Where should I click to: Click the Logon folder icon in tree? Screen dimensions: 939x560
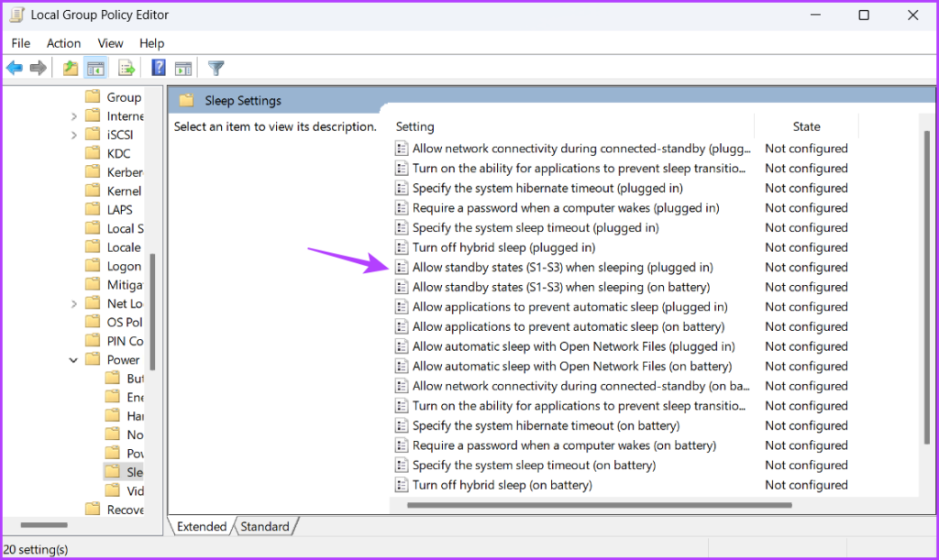coord(93,266)
